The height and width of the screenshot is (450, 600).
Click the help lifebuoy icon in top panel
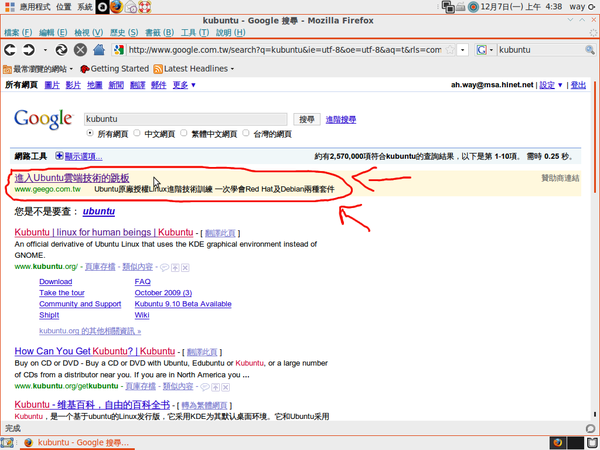[144, 7]
